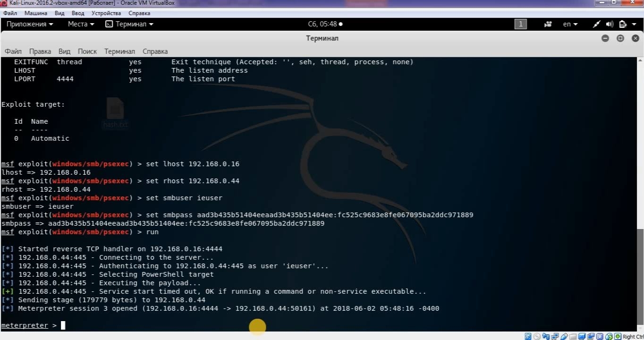
Task: Click the 'Executing the payload...' line
Action: tap(101, 283)
